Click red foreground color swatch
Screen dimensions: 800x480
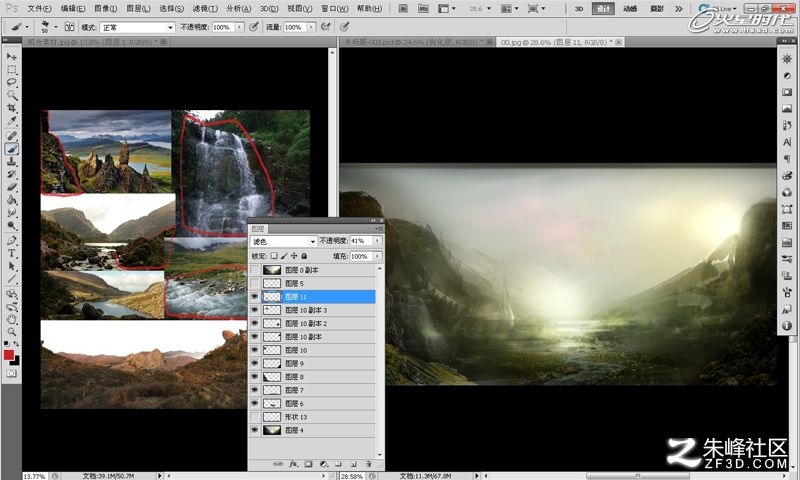[9, 355]
